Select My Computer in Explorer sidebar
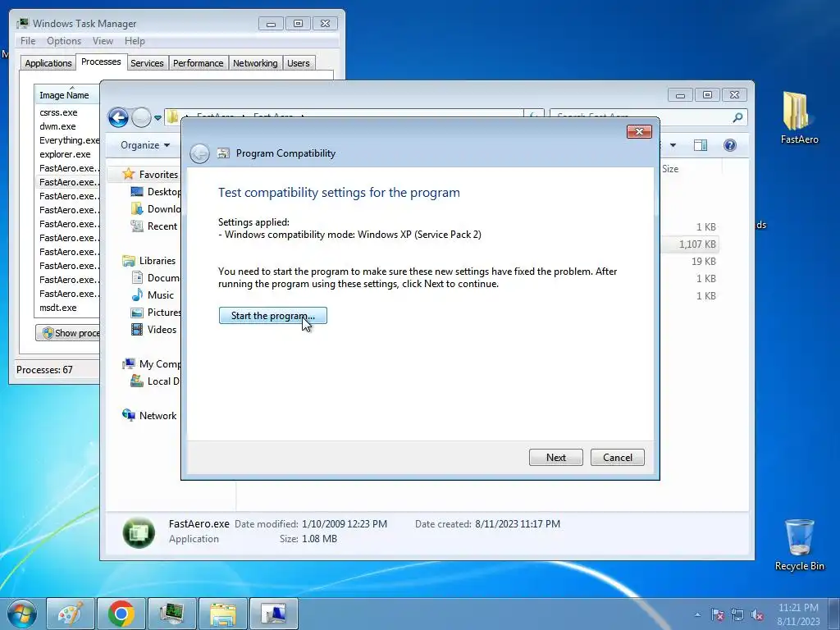 [152, 363]
